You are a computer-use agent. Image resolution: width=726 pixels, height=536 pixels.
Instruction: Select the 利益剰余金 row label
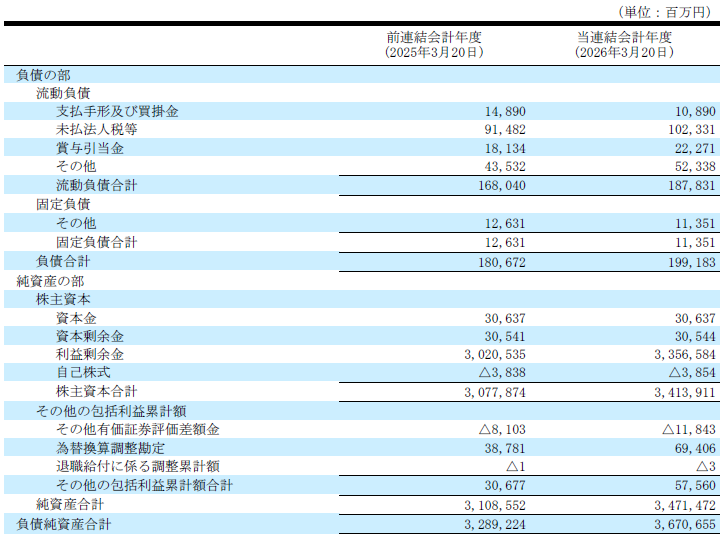pos(90,354)
